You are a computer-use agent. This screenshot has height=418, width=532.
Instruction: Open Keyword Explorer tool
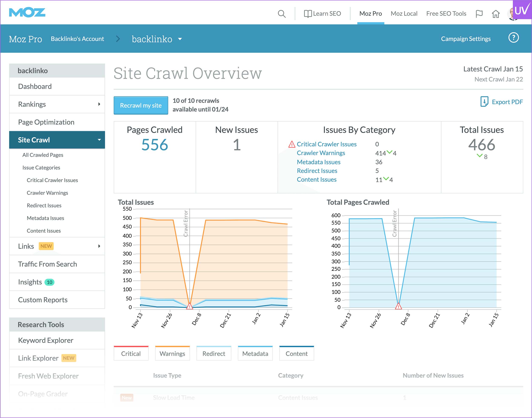[57, 340]
